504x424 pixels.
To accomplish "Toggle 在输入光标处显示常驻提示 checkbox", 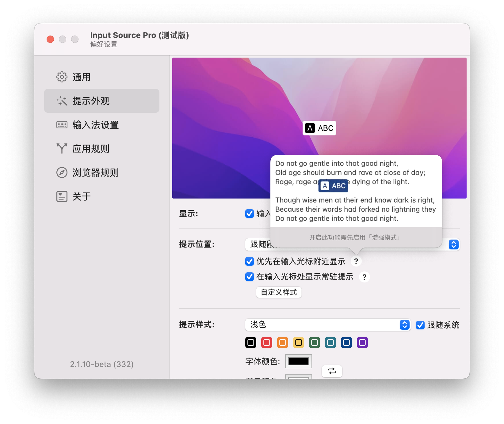I will point(250,277).
